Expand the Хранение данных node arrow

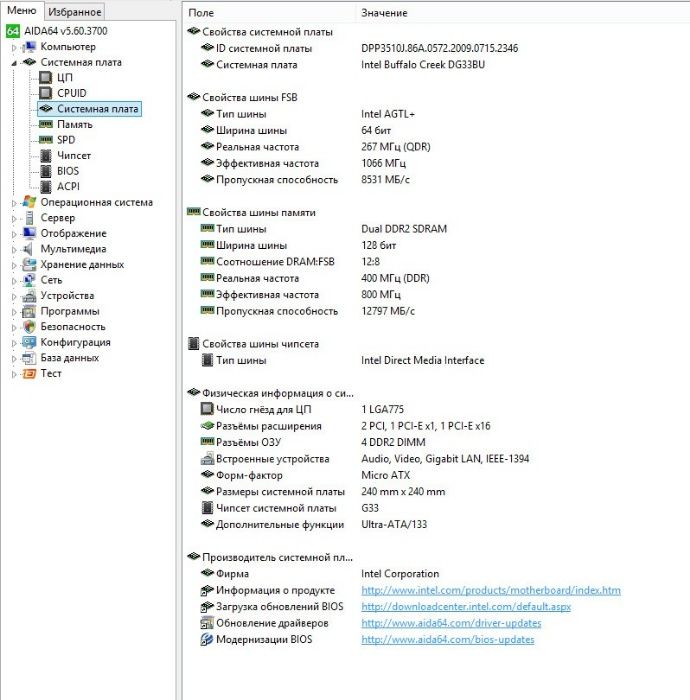click(14, 266)
